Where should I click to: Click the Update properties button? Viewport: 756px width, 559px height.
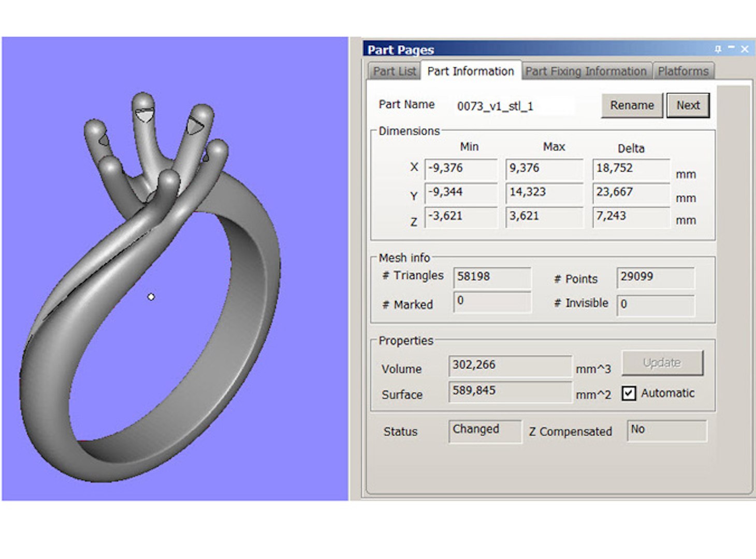pos(662,363)
